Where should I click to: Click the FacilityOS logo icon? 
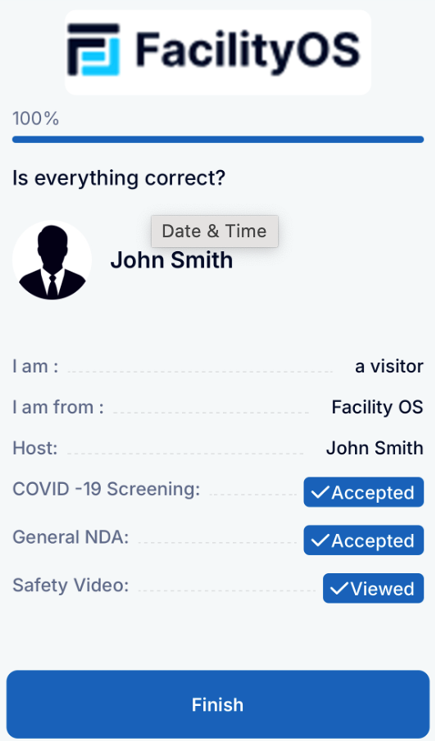click(x=94, y=50)
